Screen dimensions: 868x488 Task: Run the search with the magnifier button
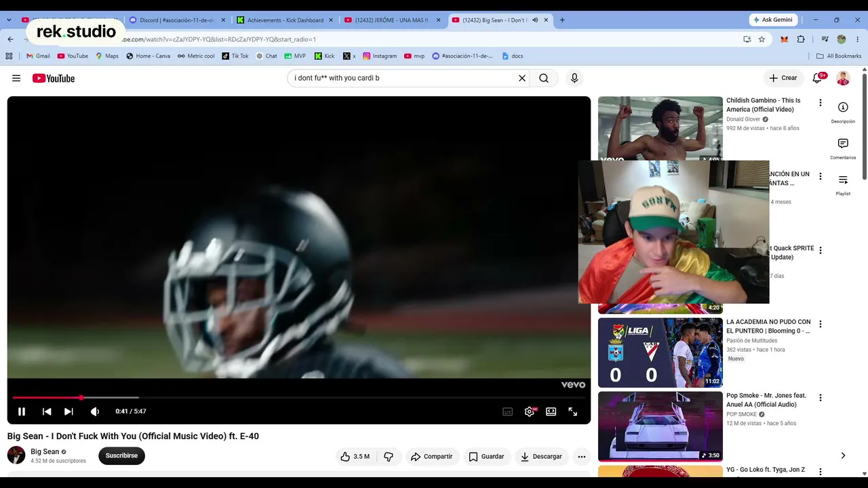coord(544,78)
